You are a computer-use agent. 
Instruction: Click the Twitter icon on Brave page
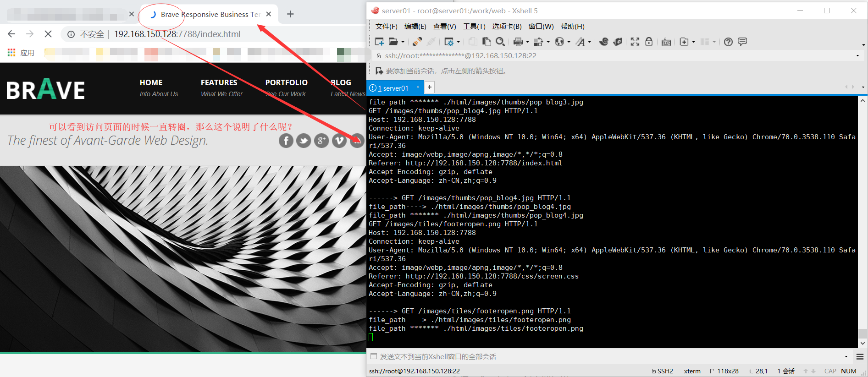304,141
